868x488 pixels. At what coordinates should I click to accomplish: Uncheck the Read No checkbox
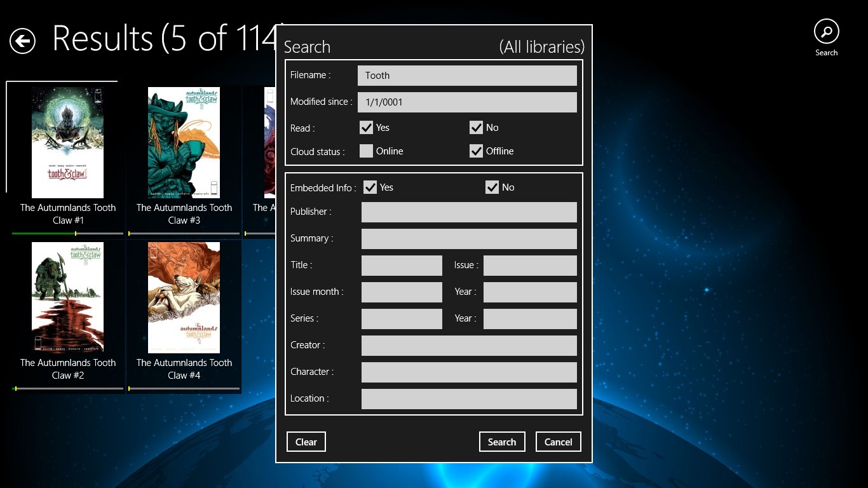477,127
